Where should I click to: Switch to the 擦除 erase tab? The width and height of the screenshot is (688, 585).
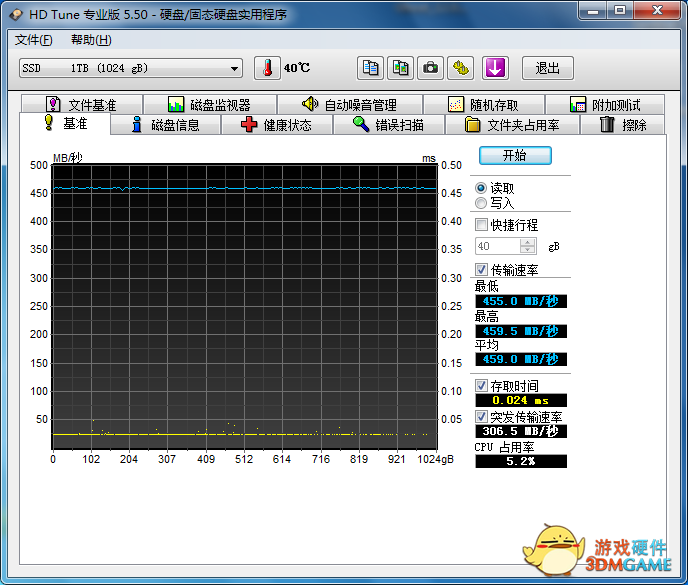click(x=623, y=125)
